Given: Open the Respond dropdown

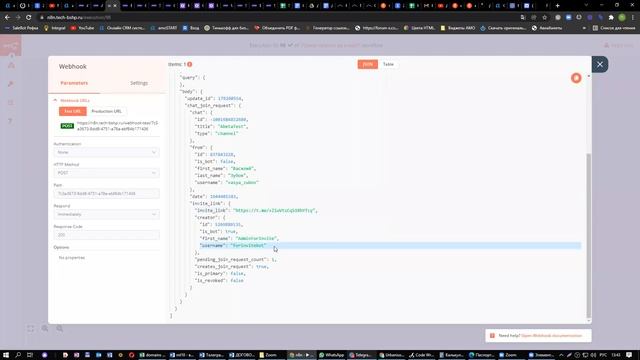Looking at the screenshot, I should (107, 214).
